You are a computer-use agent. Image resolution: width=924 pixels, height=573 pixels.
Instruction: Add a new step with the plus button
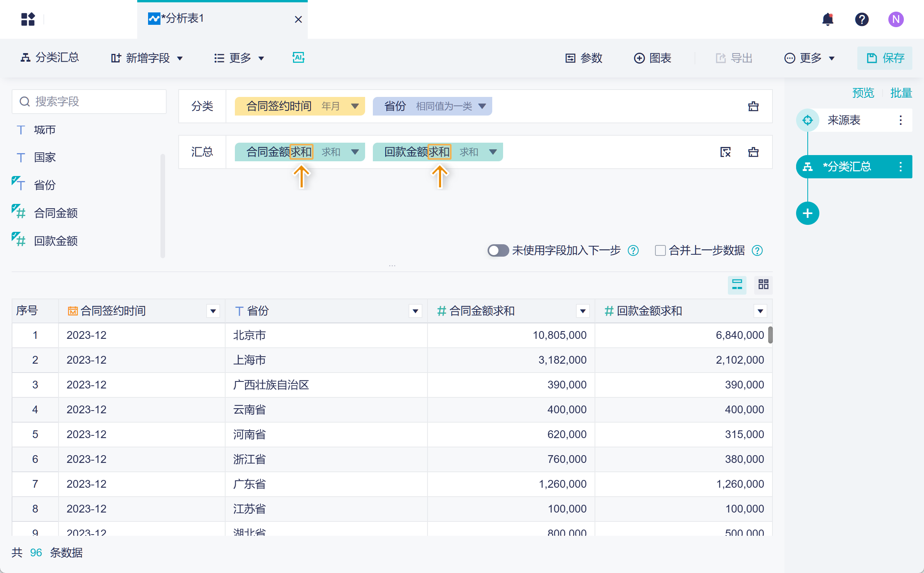[807, 213]
